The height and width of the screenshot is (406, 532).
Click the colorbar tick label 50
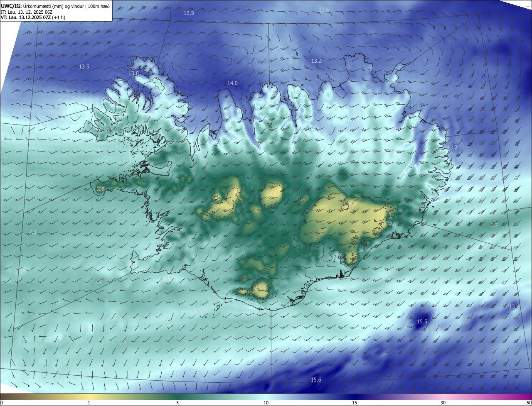click(x=529, y=403)
